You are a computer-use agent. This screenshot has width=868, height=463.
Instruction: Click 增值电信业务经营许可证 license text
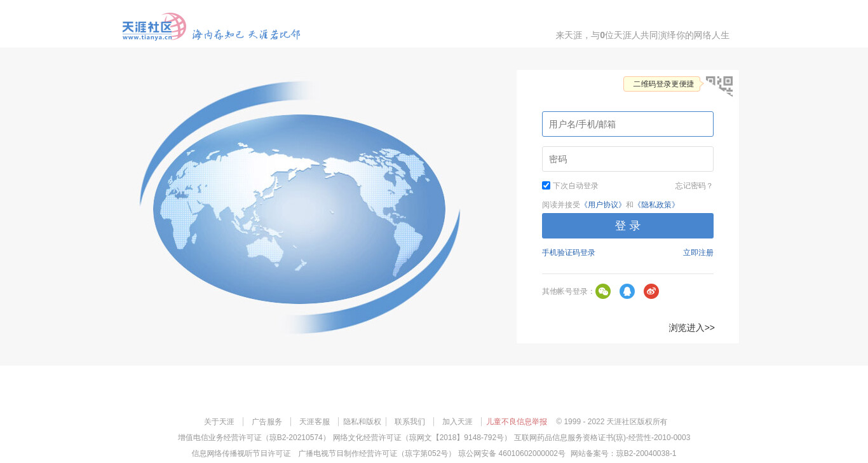click(254, 438)
